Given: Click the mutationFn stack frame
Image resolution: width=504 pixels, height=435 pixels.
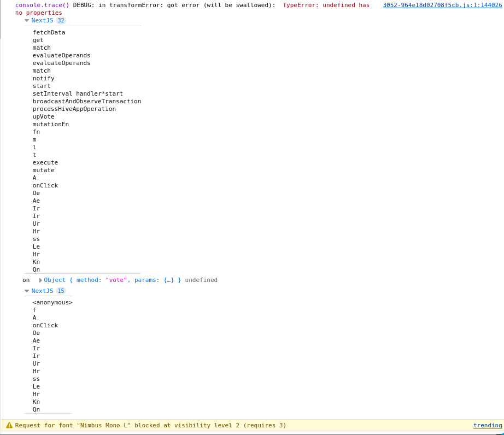Looking at the screenshot, I should click(x=50, y=124).
